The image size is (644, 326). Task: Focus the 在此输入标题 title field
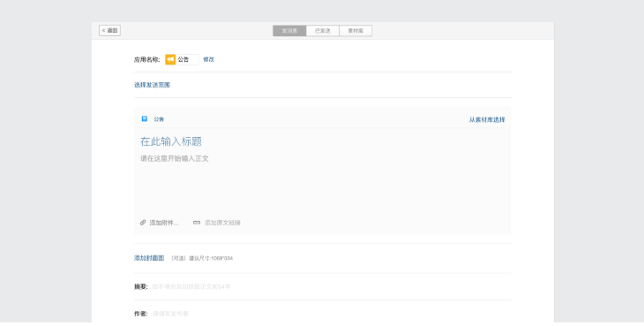pyautogui.click(x=322, y=142)
